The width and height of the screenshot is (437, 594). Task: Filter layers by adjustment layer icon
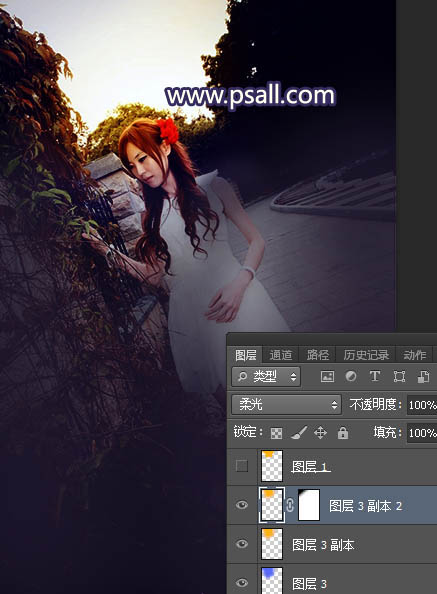(351, 376)
